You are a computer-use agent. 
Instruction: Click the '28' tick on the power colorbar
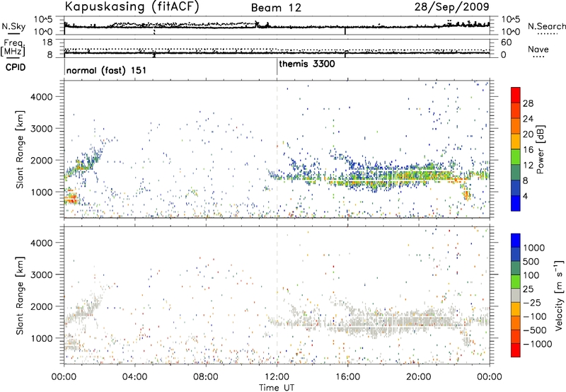528,103
